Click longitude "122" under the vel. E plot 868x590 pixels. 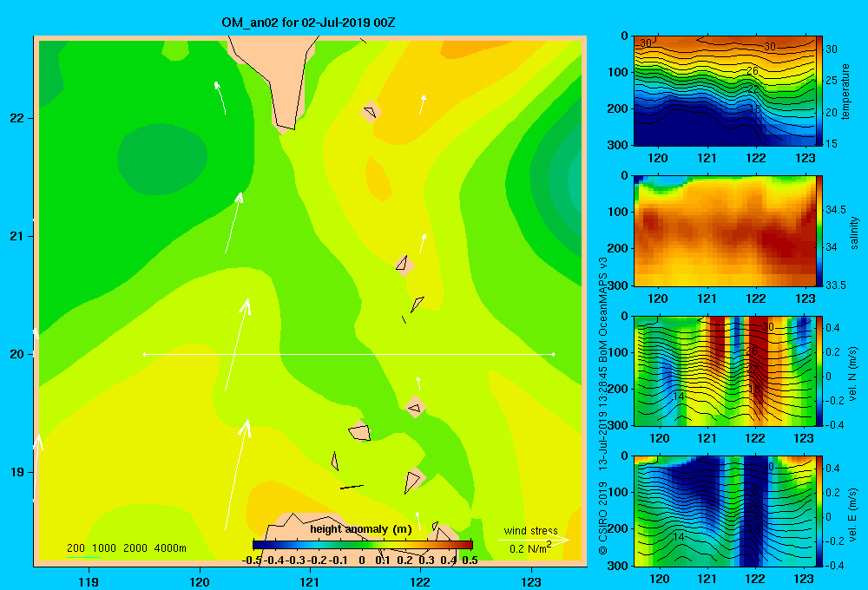(x=755, y=579)
